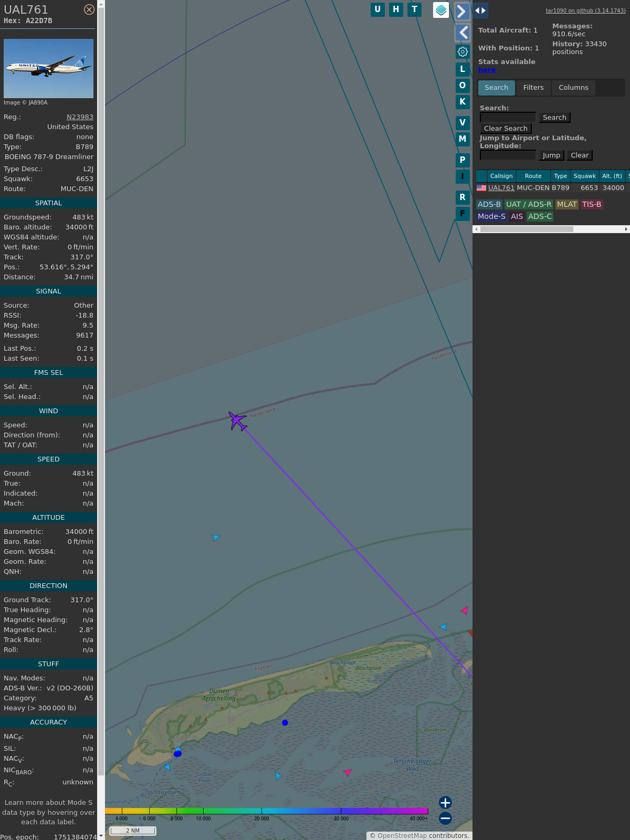
Task: Click the info panel scroll up arrow
Action: (x=101, y=3)
